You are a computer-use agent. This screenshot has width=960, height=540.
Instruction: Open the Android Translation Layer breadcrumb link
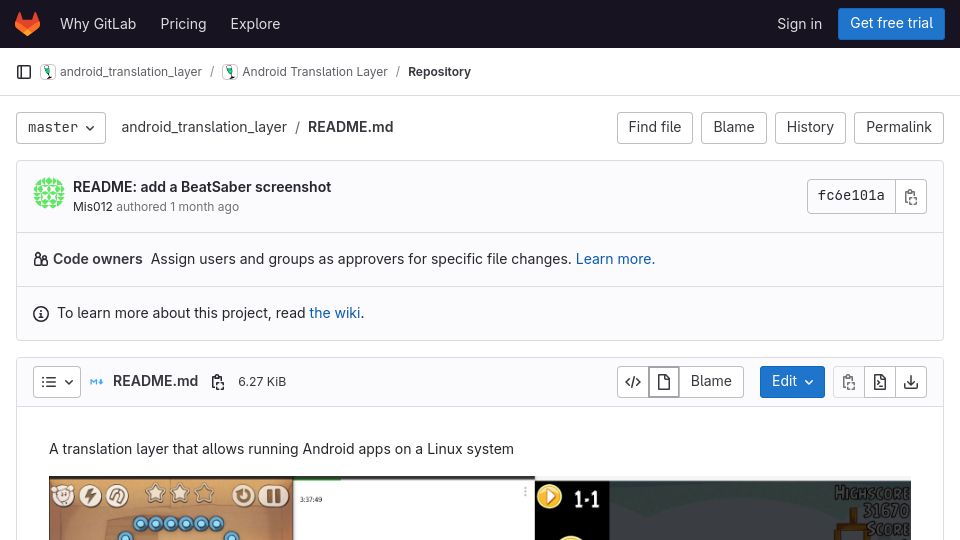coord(315,72)
